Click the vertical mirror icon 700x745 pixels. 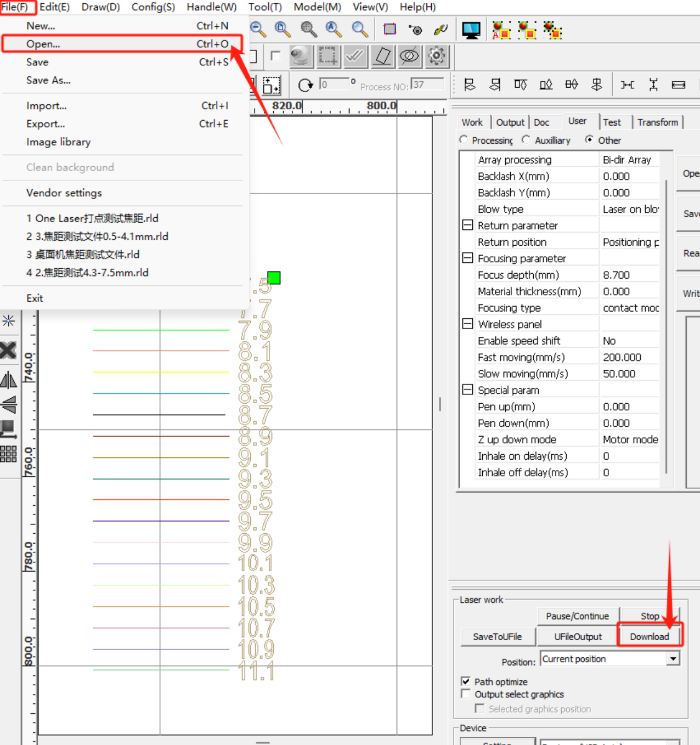9,405
